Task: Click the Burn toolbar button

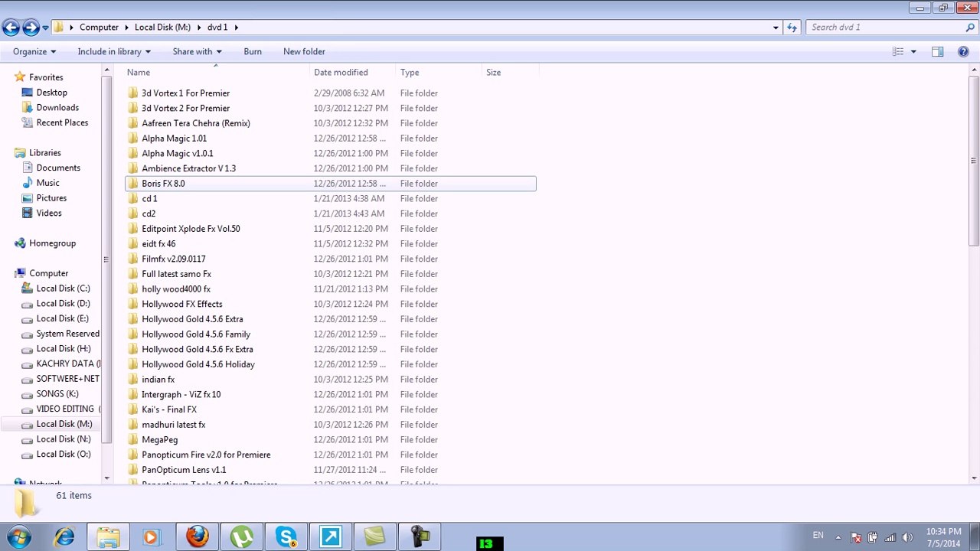Action: (253, 52)
